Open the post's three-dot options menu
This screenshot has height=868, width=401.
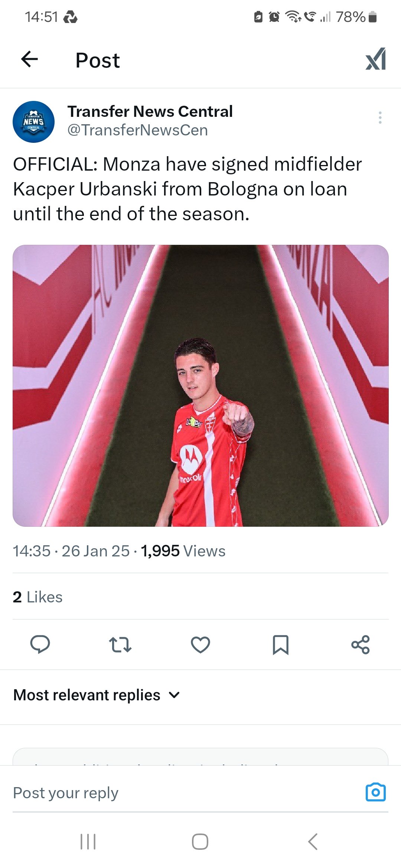click(380, 118)
